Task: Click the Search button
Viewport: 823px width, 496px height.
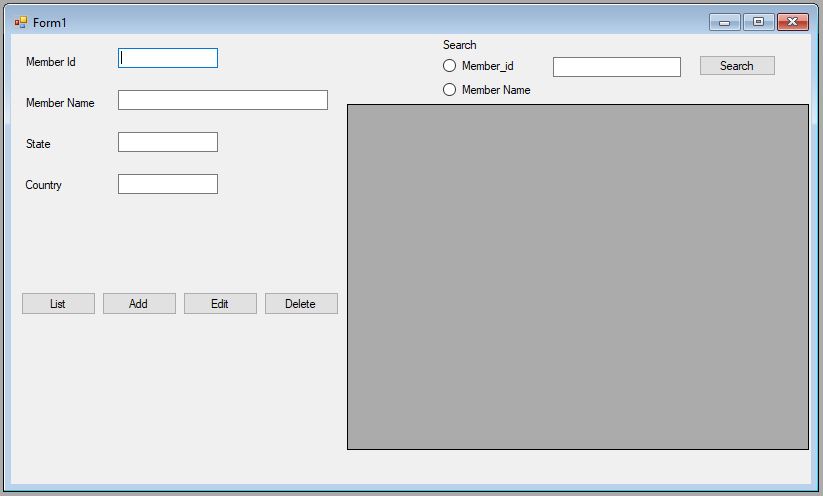Action: (737, 66)
